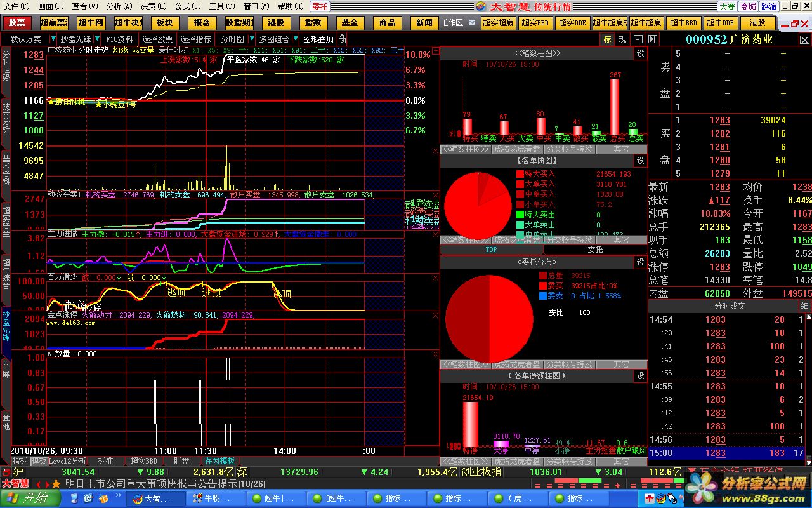812x508 pixels.
Task: Open the 工具(T) menu
Action: (x=221, y=6)
